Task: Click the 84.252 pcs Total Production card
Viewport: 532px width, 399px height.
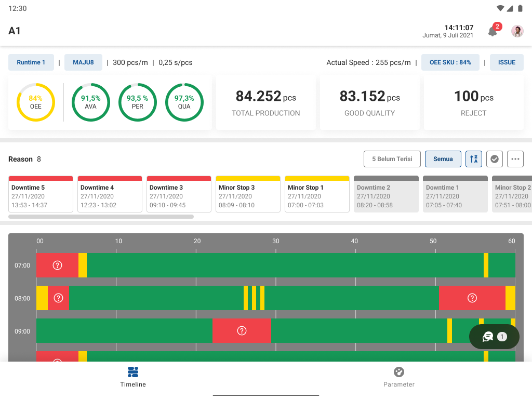Action: [x=265, y=103]
